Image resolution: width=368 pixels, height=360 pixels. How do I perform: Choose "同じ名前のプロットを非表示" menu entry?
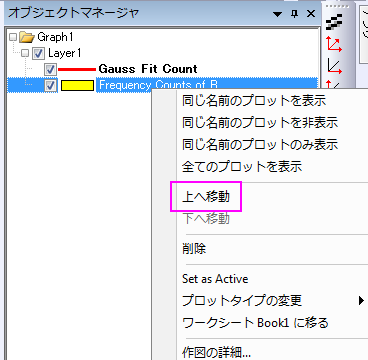pyautogui.click(x=260, y=122)
